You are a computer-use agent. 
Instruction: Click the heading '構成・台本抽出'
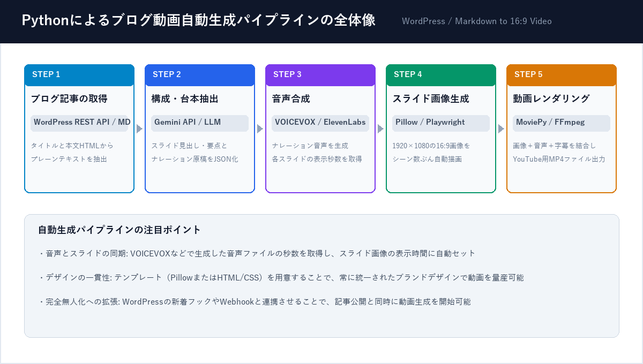pos(185,99)
